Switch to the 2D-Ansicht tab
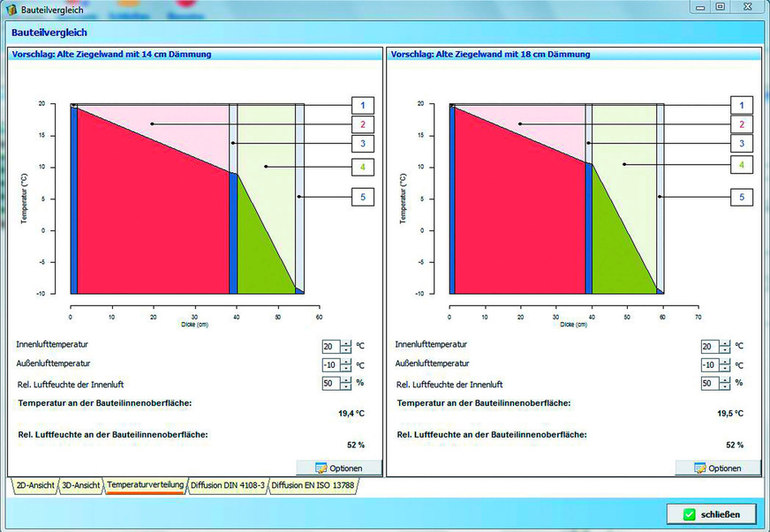 click(34, 485)
